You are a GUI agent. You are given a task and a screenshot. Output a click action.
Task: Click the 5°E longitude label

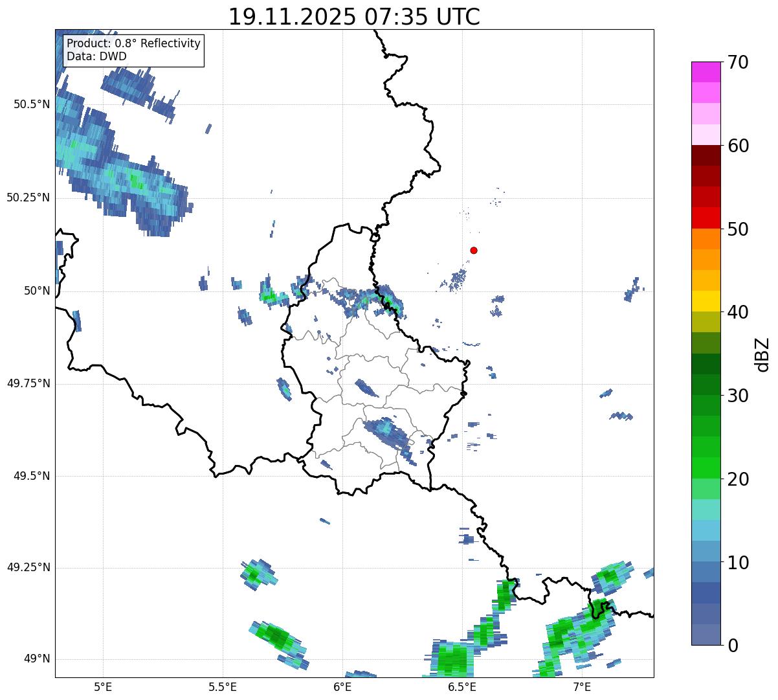tap(103, 686)
